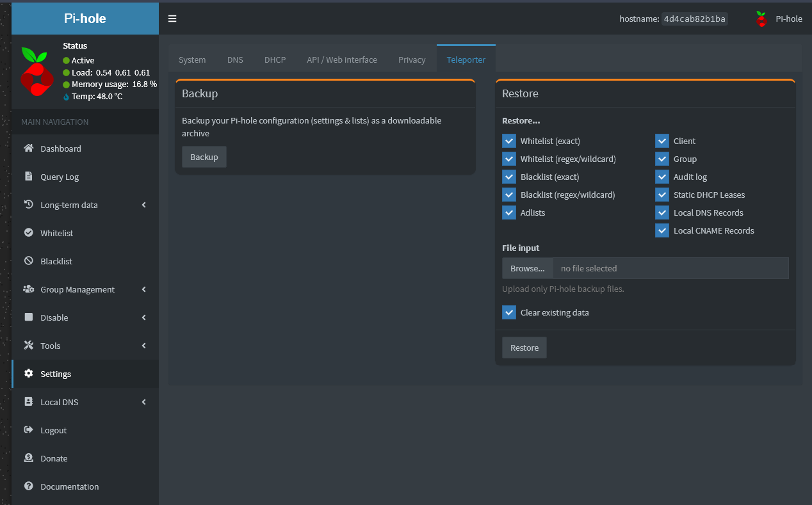Switch to the System tab
This screenshot has width=812, height=505.
[x=192, y=60]
